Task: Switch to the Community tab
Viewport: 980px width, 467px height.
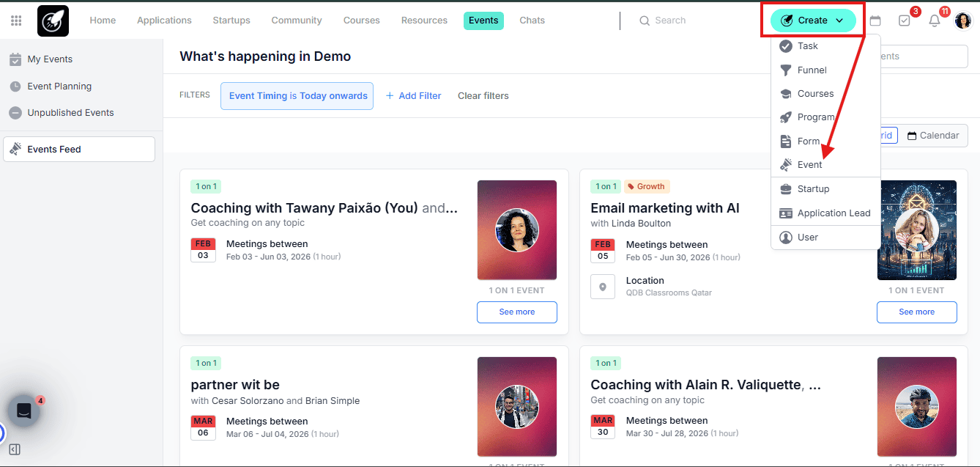Action: (297, 21)
